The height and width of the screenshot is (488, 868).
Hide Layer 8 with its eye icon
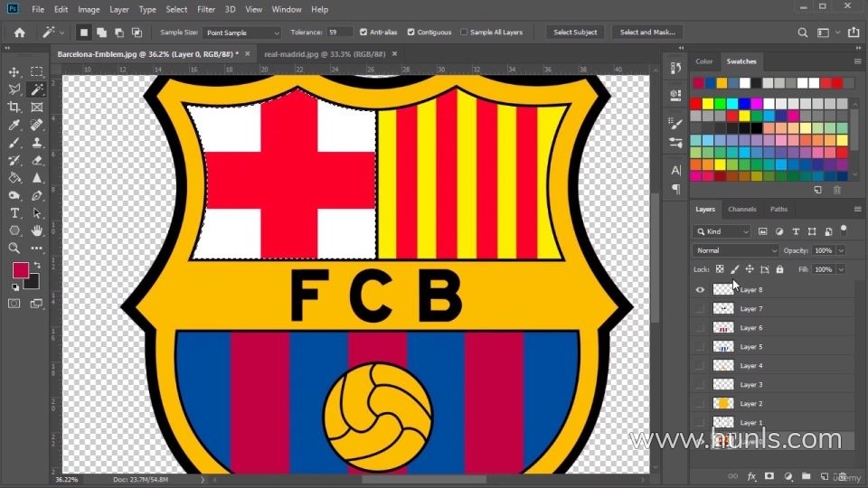(x=700, y=289)
